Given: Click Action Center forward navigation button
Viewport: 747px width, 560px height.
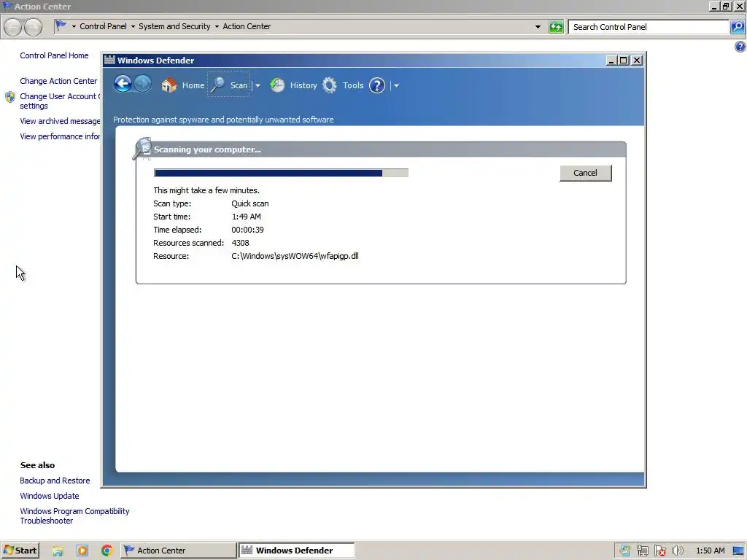Looking at the screenshot, I should 33,27.
